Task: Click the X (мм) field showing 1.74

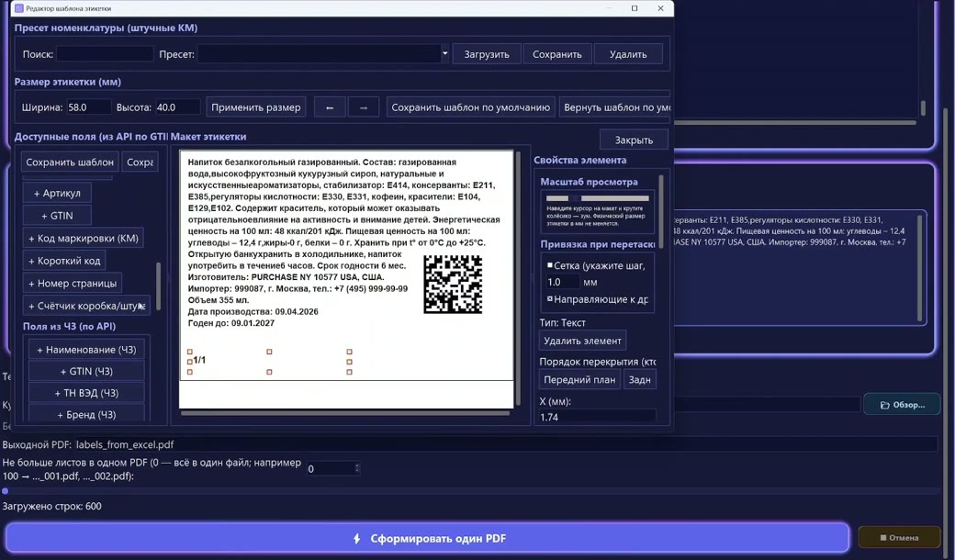Action: (597, 417)
